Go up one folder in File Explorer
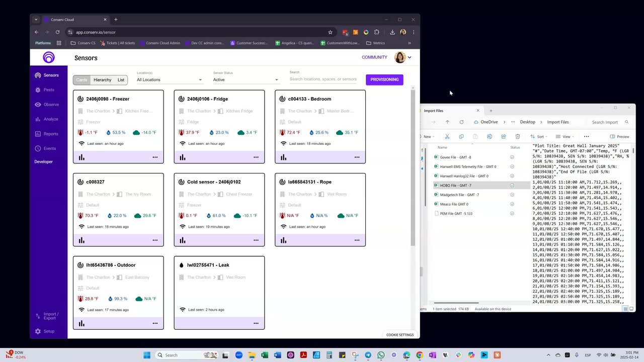This screenshot has width=644, height=362. click(x=447, y=122)
